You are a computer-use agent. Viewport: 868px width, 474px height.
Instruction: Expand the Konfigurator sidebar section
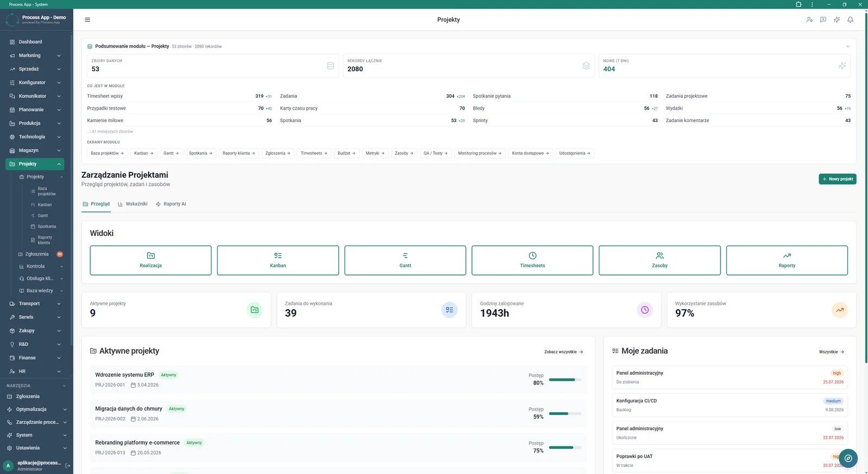coord(35,82)
